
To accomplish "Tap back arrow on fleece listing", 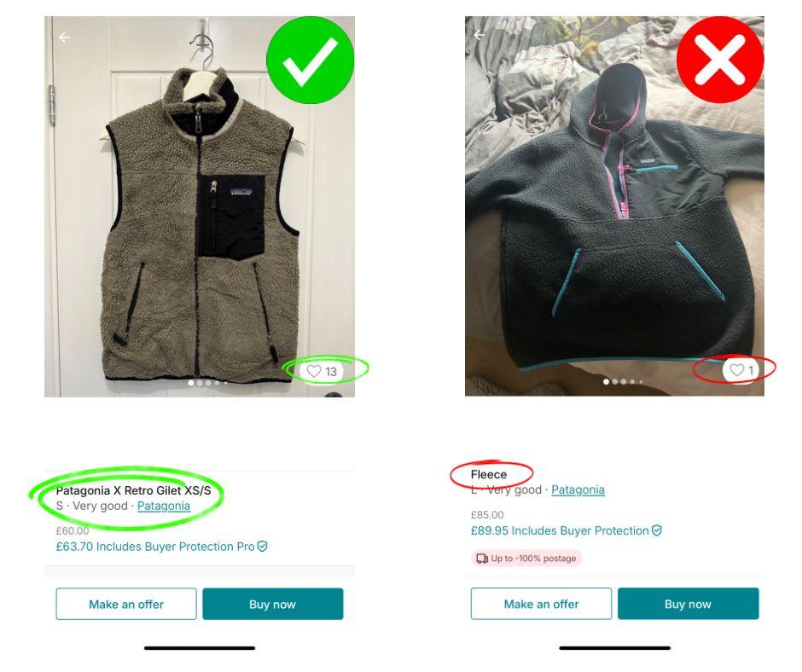I will (x=479, y=35).
